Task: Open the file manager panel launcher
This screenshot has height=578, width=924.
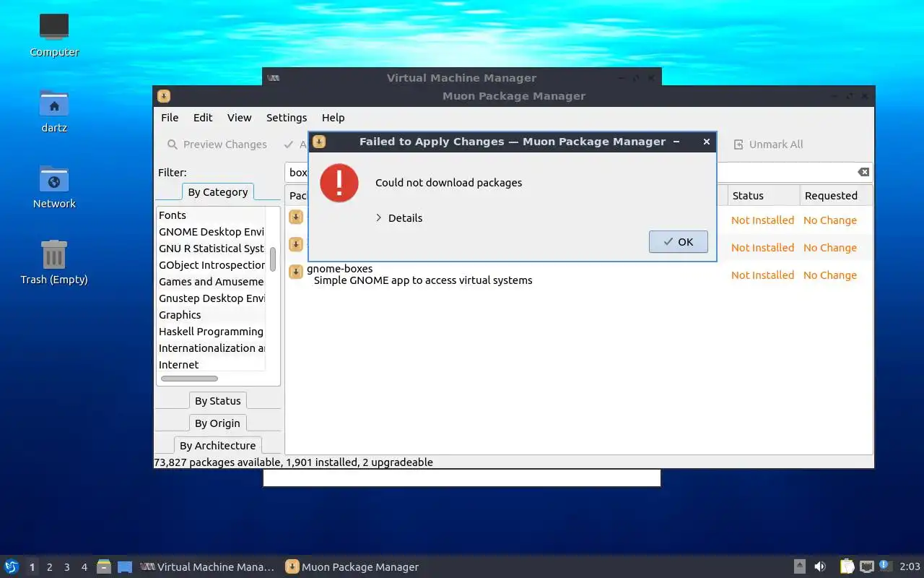Action: tap(104, 567)
